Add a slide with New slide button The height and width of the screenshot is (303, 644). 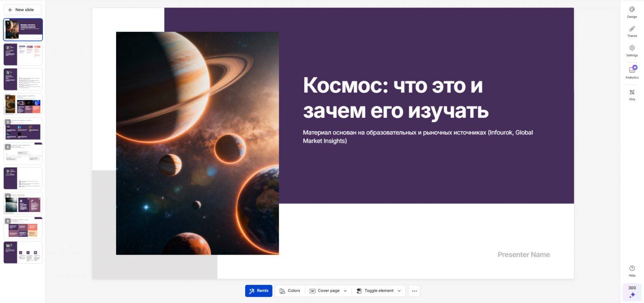click(x=23, y=10)
